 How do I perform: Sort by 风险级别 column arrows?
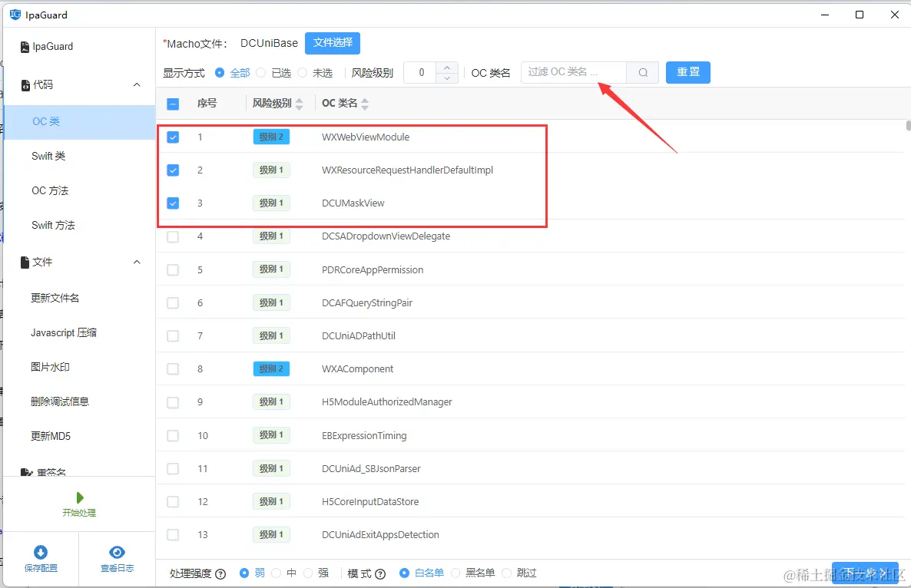click(x=300, y=104)
